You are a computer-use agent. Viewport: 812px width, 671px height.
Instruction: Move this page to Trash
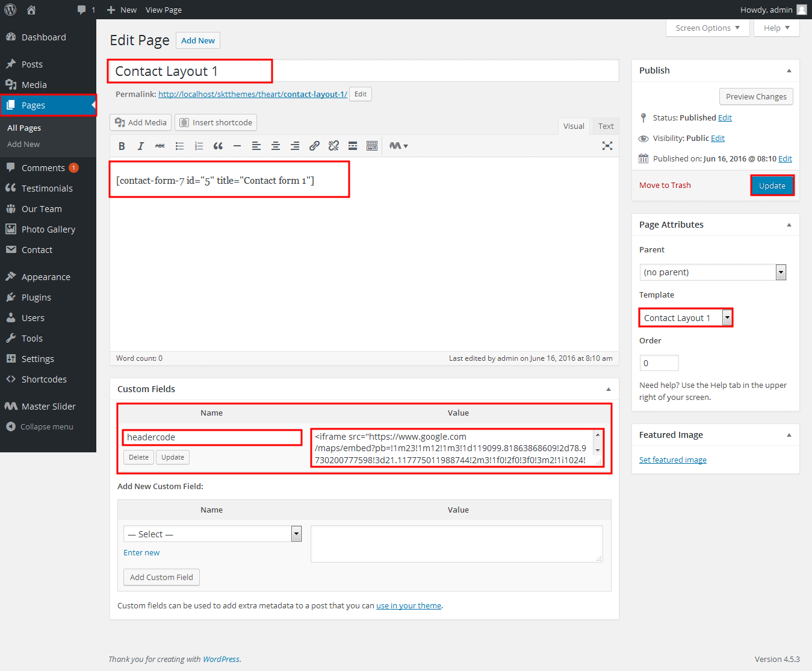(x=665, y=185)
